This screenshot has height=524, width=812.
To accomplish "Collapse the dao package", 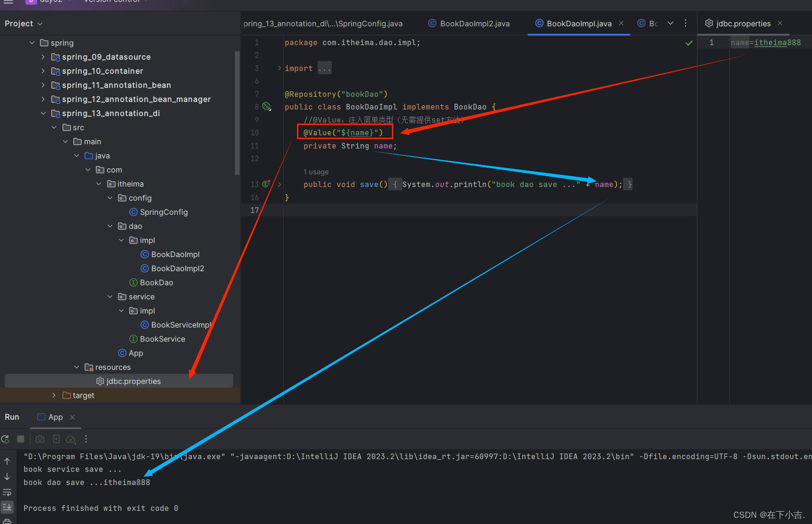I will pos(110,226).
